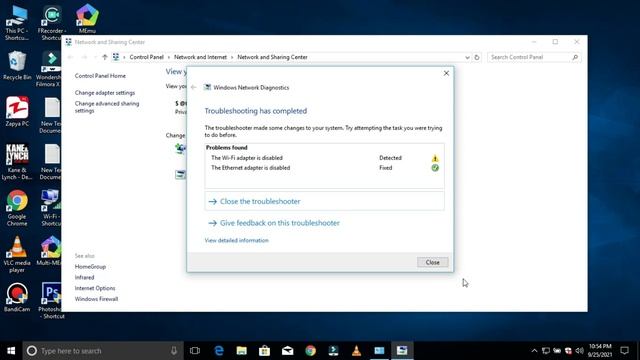Click the Ethernet adapter fixed checkmark icon
The height and width of the screenshot is (360, 640).
(x=435, y=168)
